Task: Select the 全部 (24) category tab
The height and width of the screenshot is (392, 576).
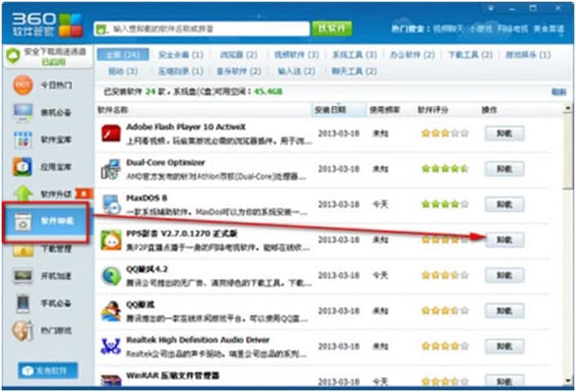Action: (123, 55)
